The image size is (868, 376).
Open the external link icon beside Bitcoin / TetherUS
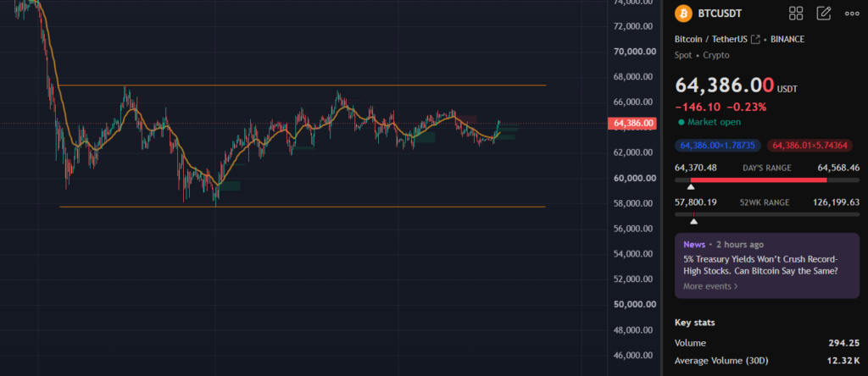pyautogui.click(x=755, y=39)
